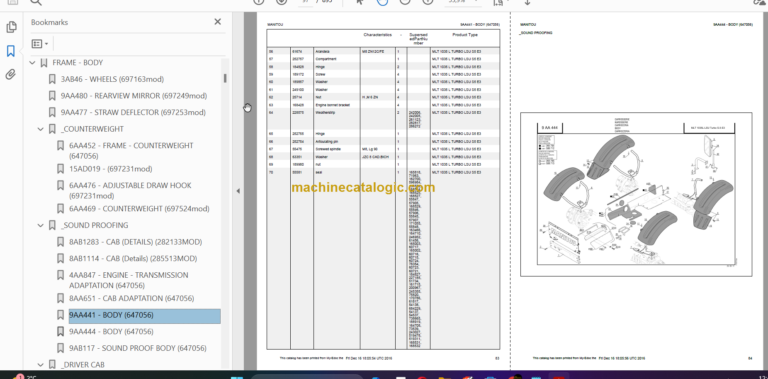Collapse the _COUNTERWEIGHT bookmark group
The width and height of the screenshot is (768, 379).
(x=41, y=129)
